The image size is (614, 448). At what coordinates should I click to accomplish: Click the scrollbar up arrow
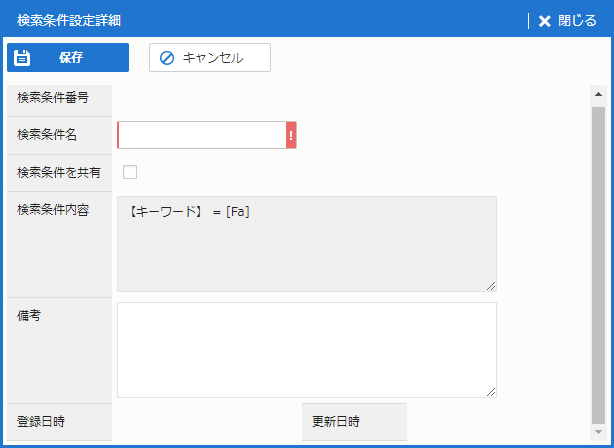point(598,95)
